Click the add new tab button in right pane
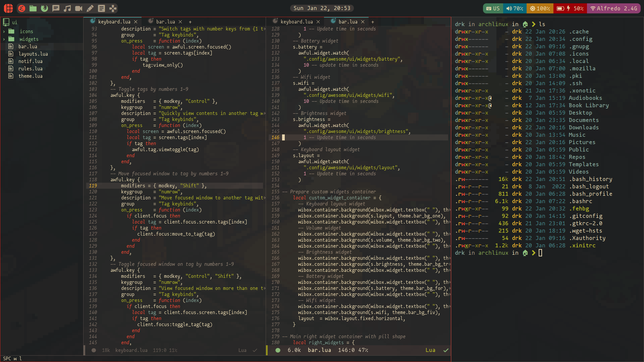The height and width of the screenshot is (362, 644). click(x=373, y=22)
